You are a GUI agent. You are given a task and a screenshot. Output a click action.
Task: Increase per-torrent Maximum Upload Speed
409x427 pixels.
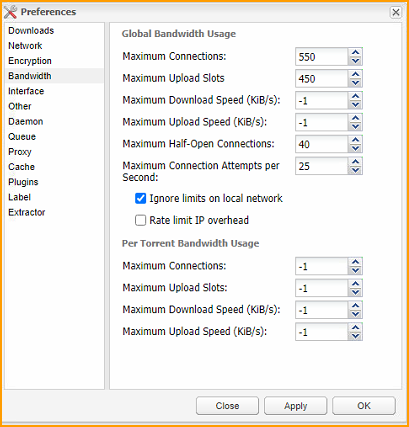point(355,328)
